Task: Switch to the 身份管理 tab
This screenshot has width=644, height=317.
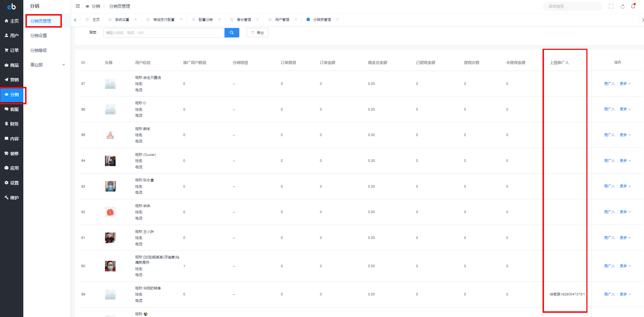Action: (244, 20)
